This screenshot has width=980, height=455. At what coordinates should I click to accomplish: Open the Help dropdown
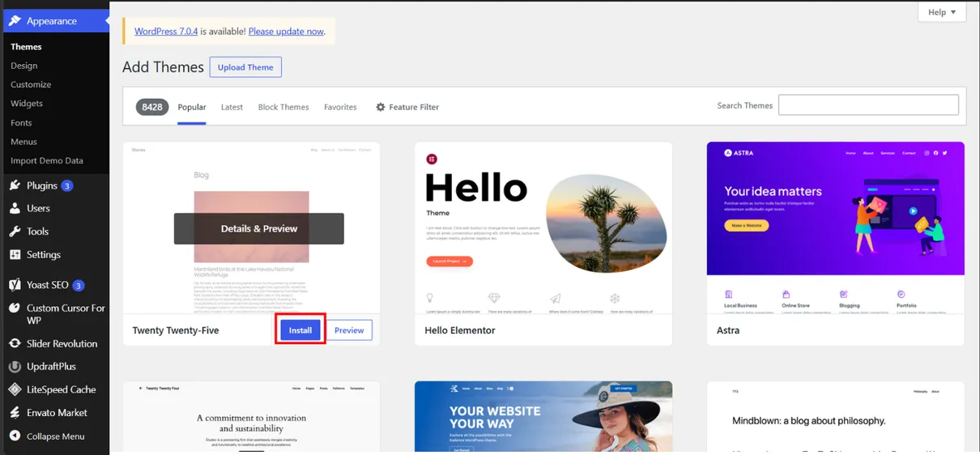tap(941, 12)
